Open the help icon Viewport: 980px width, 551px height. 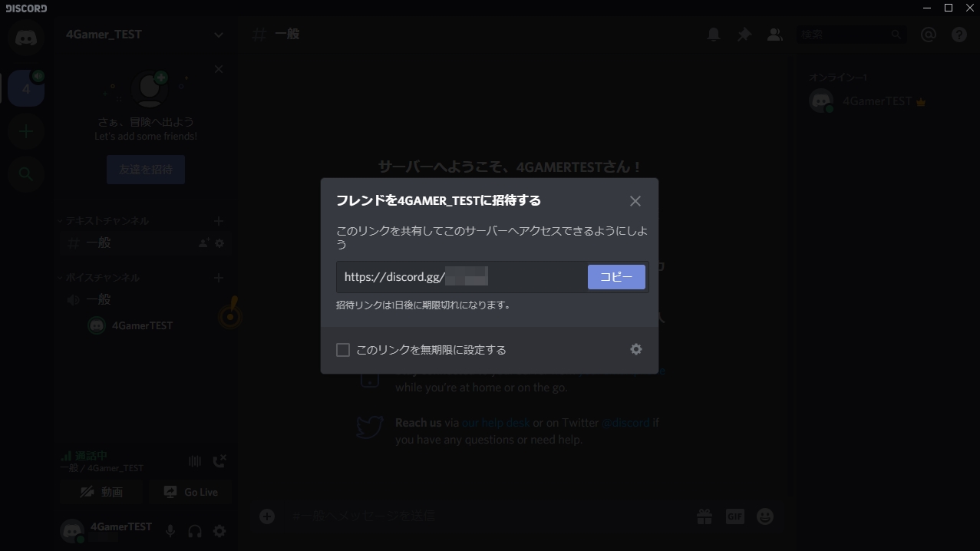coord(959,35)
